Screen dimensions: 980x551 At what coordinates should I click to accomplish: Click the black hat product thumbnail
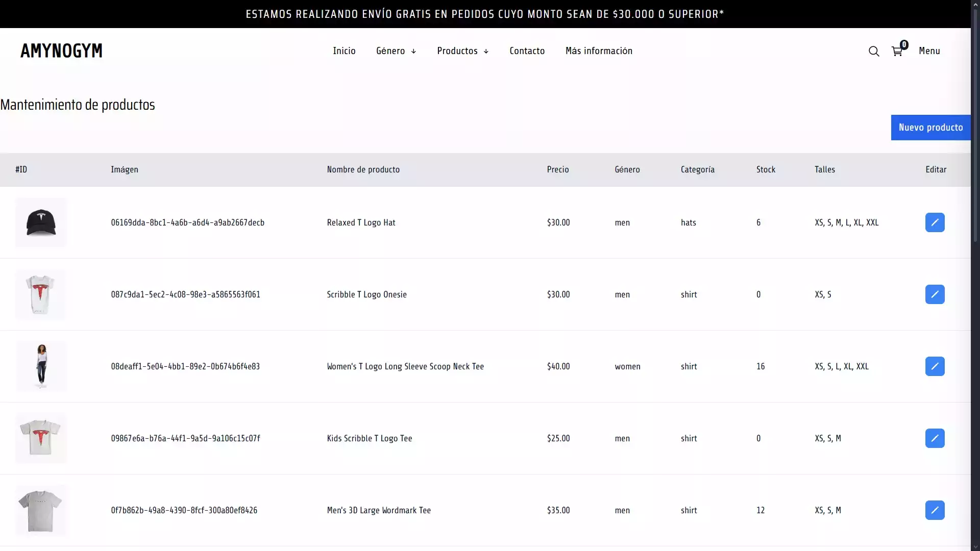pyautogui.click(x=41, y=222)
